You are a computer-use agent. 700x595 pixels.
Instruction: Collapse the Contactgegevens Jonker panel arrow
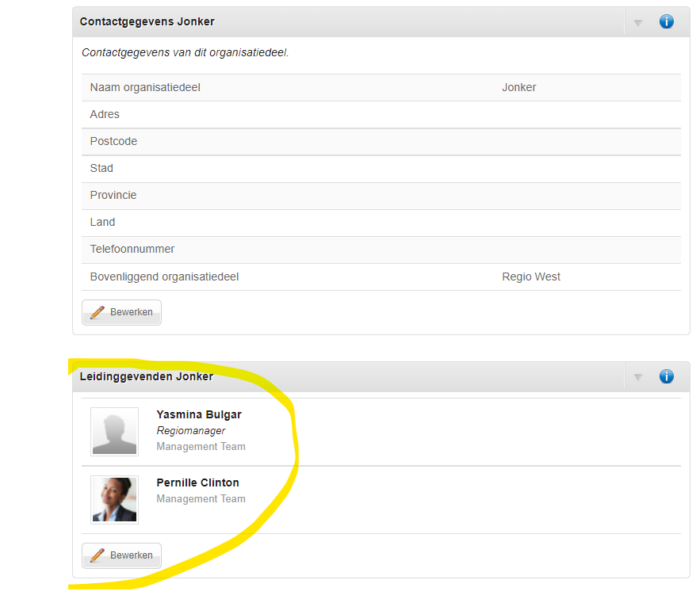[638, 23]
